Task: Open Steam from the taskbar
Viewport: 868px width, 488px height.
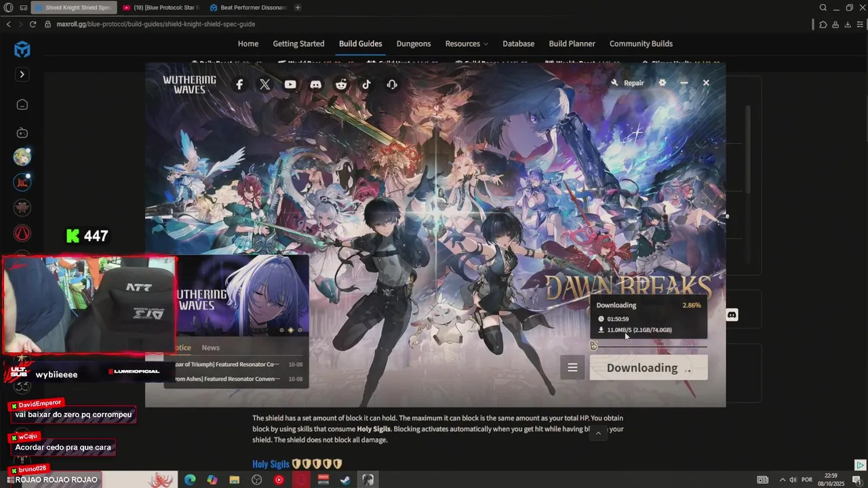Action: coord(345,480)
